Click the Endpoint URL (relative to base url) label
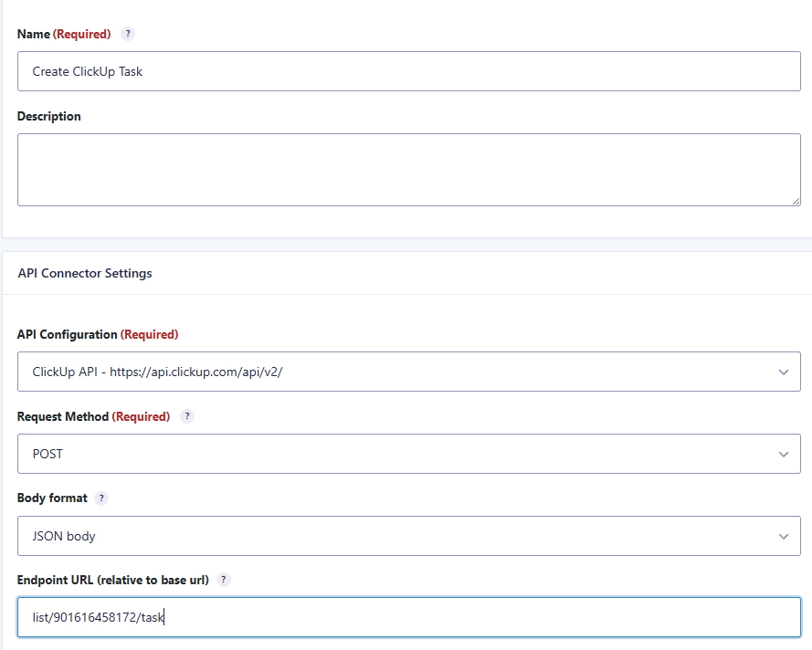 click(x=113, y=580)
